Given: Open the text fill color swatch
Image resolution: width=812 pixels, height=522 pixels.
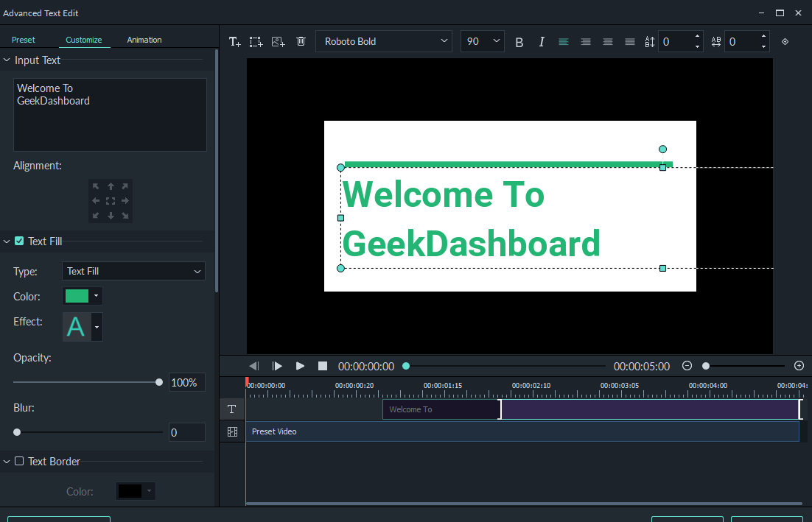Looking at the screenshot, I should pos(77,296).
